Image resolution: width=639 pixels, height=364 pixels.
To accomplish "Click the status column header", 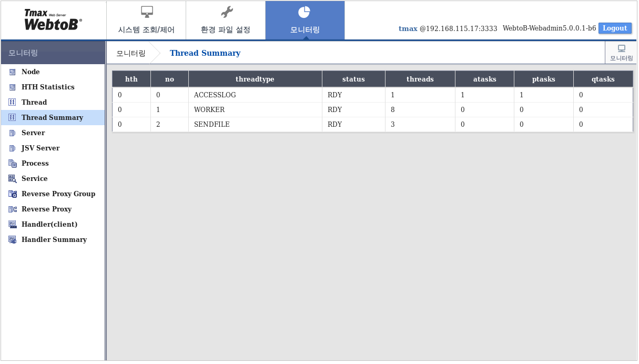I will tap(353, 79).
